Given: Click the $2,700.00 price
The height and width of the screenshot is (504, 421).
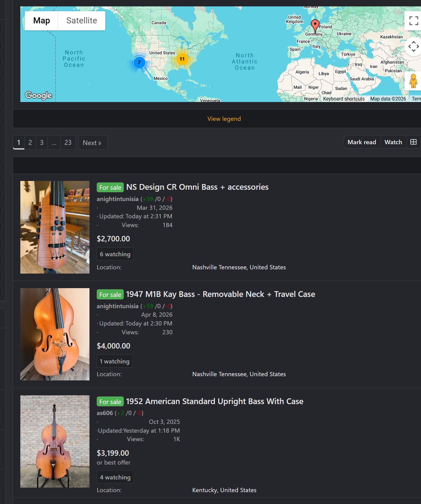Looking at the screenshot, I should click(x=113, y=239).
